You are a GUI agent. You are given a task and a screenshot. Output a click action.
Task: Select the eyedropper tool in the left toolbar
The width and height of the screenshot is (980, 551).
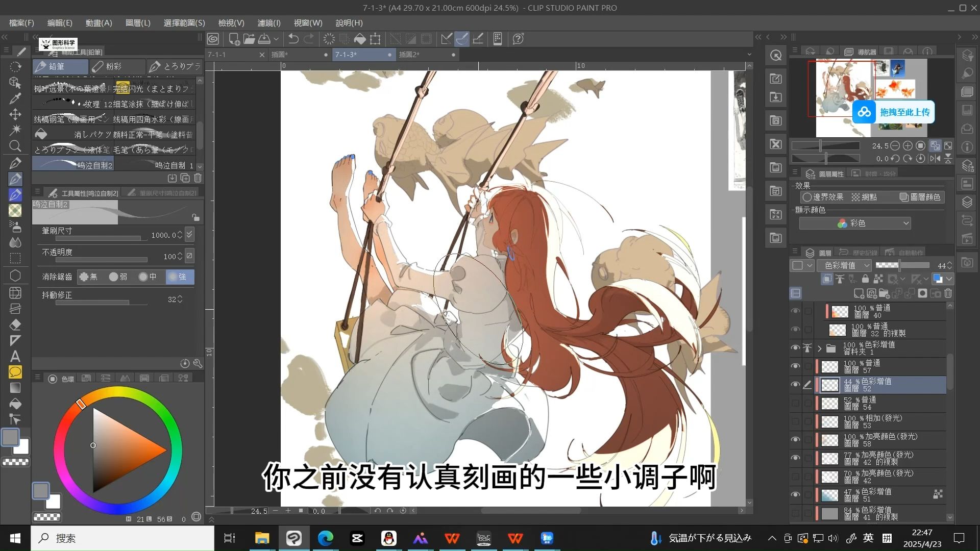click(x=15, y=98)
